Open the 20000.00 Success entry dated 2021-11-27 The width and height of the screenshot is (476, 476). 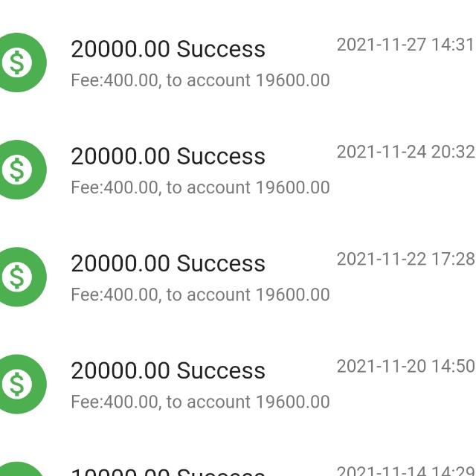tap(167, 49)
